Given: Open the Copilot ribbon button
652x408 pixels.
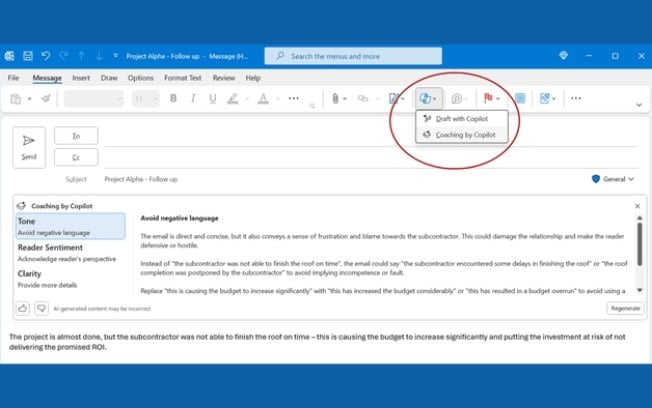Looking at the screenshot, I should pyautogui.click(x=428, y=98).
